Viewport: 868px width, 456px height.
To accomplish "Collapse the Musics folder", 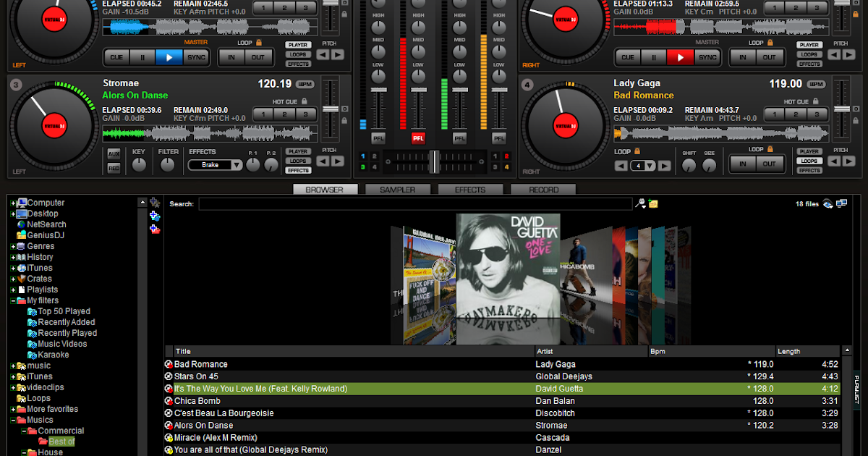I will click(13, 420).
